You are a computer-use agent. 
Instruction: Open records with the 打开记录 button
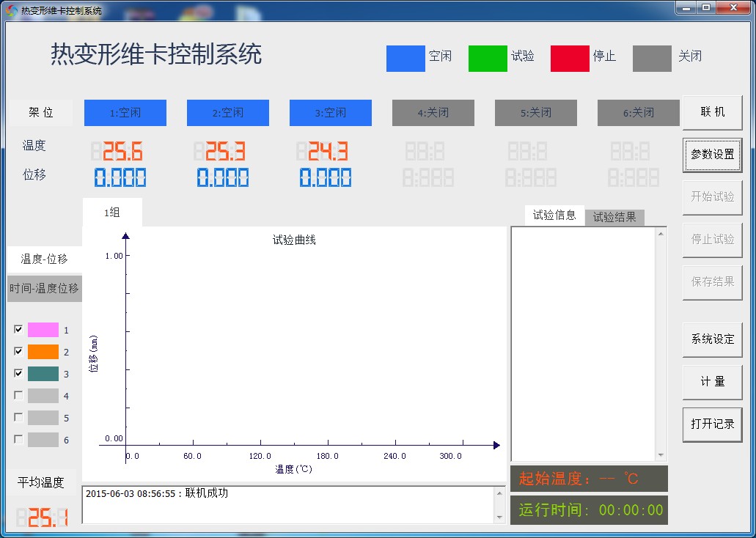tap(712, 424)
